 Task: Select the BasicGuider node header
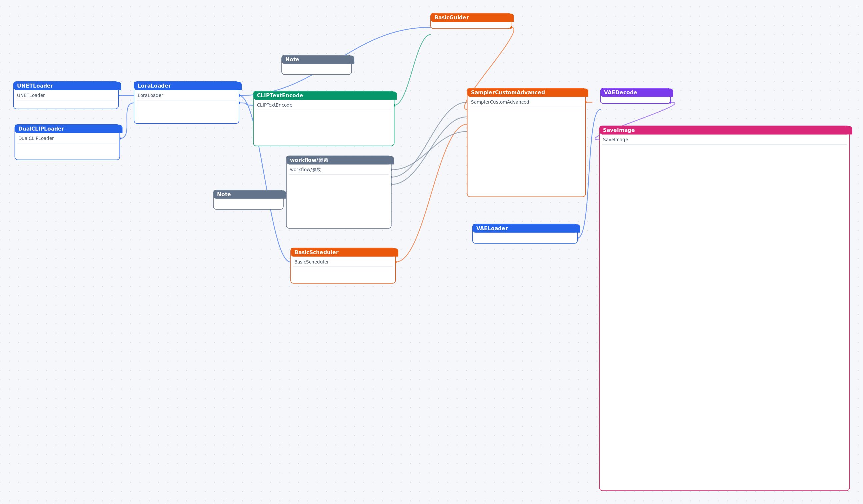click(472, 17)
